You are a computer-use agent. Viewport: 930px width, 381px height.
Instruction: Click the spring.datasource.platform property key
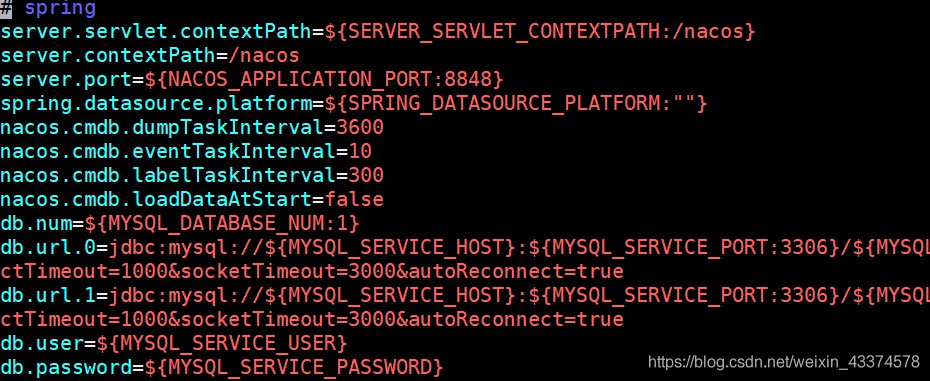pos(156,103)
